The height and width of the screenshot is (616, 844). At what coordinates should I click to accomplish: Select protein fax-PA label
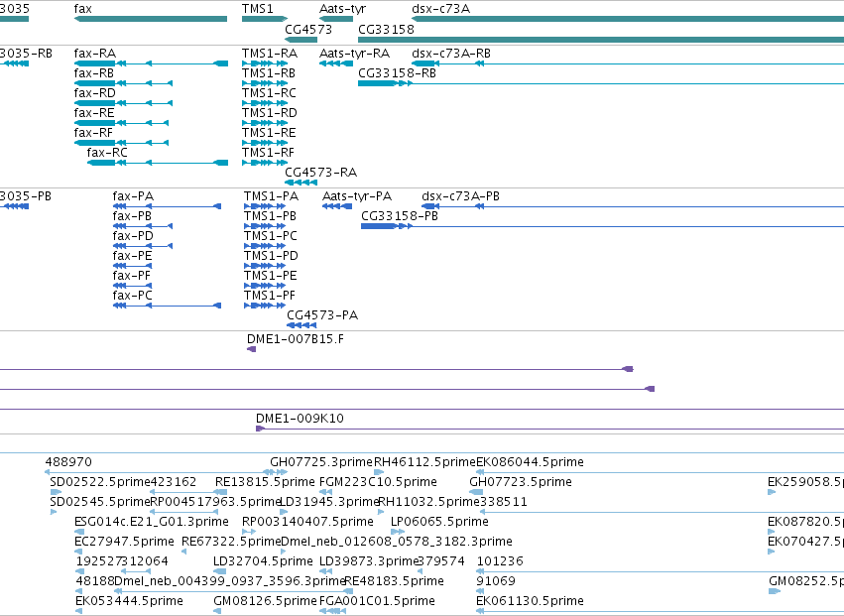pos(133,196)
